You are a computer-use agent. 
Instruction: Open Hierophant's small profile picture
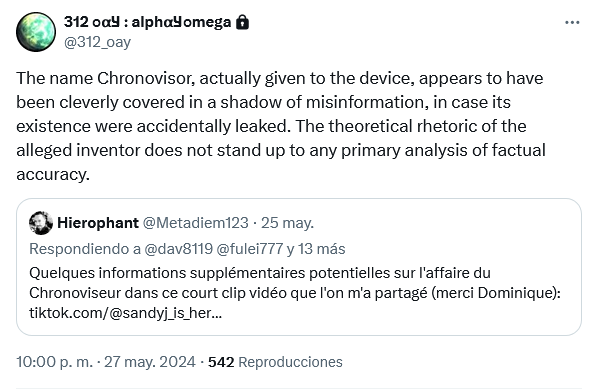(x=41, y=223)
